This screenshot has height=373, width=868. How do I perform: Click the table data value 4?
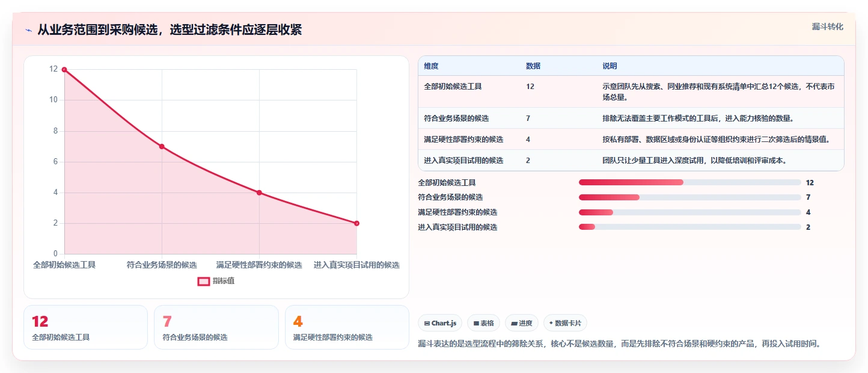coord(528,140)
